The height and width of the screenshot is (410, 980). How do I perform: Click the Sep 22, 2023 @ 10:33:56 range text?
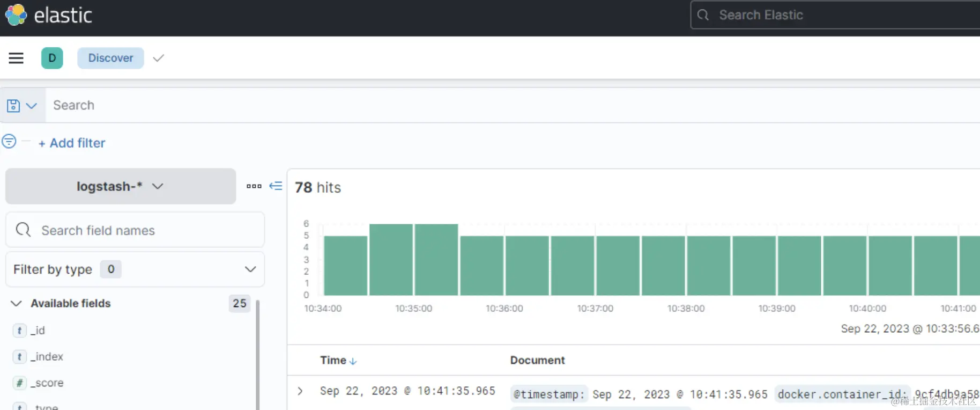[x=910, y=328]
